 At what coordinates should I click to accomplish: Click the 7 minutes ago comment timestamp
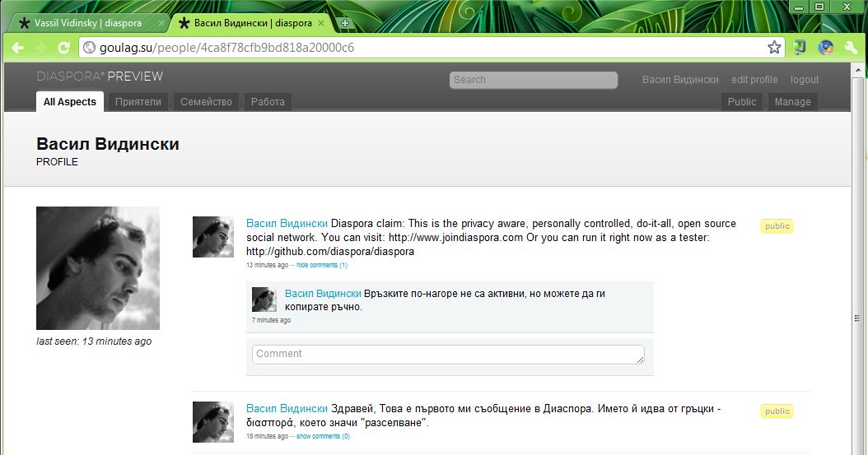(271, 320)
